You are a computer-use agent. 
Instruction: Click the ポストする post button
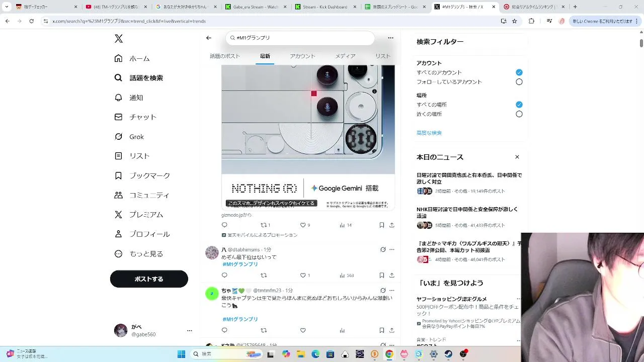pos(149,279)
